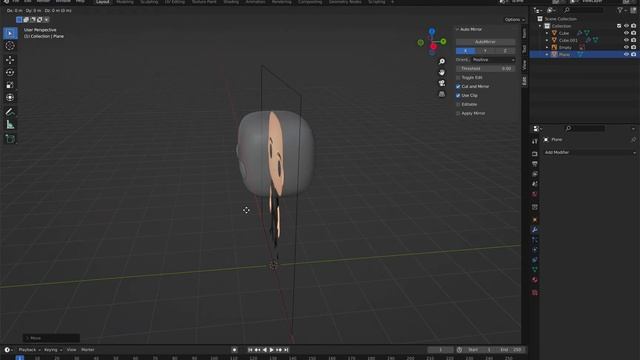Viewport: 640px width, 360px height.
Task: Hide Cube.001 via its eye icon
Action: point(626,40)
